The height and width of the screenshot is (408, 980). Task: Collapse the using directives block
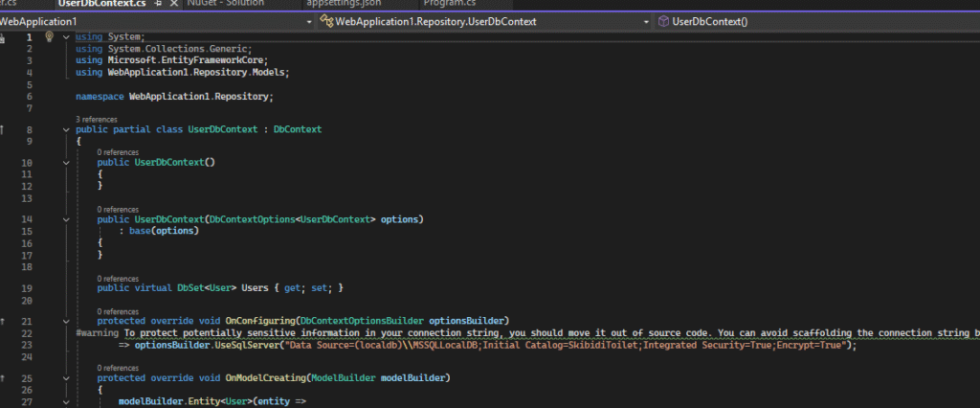65,37
